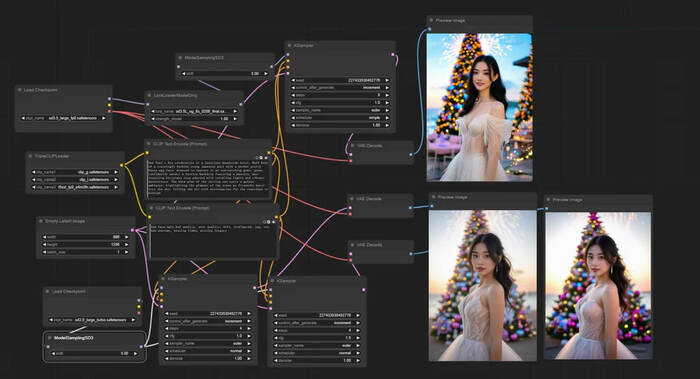Viewport: 700px width, 379px height.
Task: Click right arrow to increase height in Empty Latent Image
Action: click(x=127, y=245)
